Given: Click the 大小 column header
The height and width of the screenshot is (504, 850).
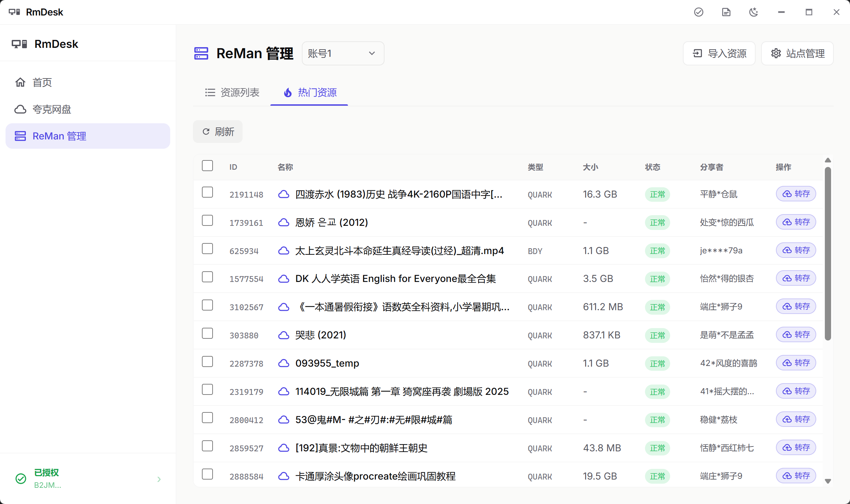Looking at the screenshot, I should point(590,167).
